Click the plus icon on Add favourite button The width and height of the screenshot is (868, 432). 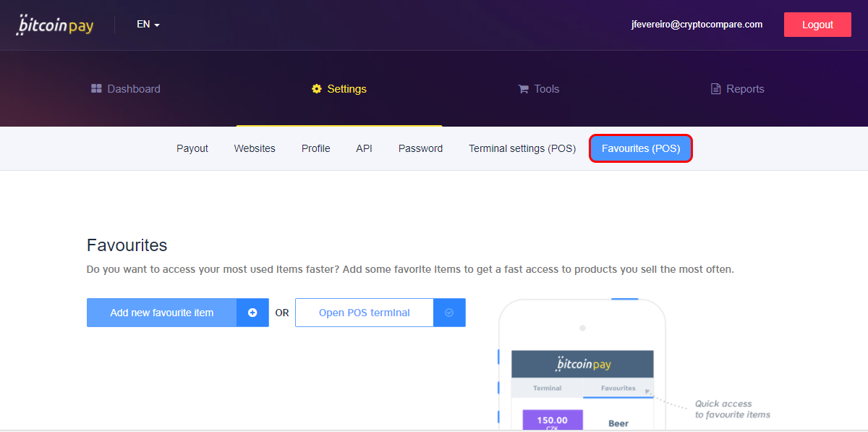point(252,313)
